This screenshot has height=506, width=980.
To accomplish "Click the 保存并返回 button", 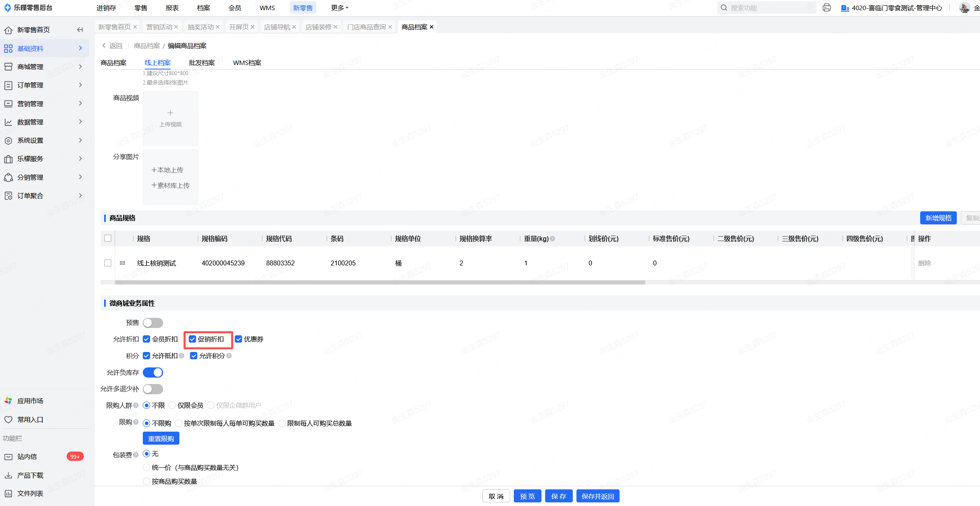I will [597, 496].
